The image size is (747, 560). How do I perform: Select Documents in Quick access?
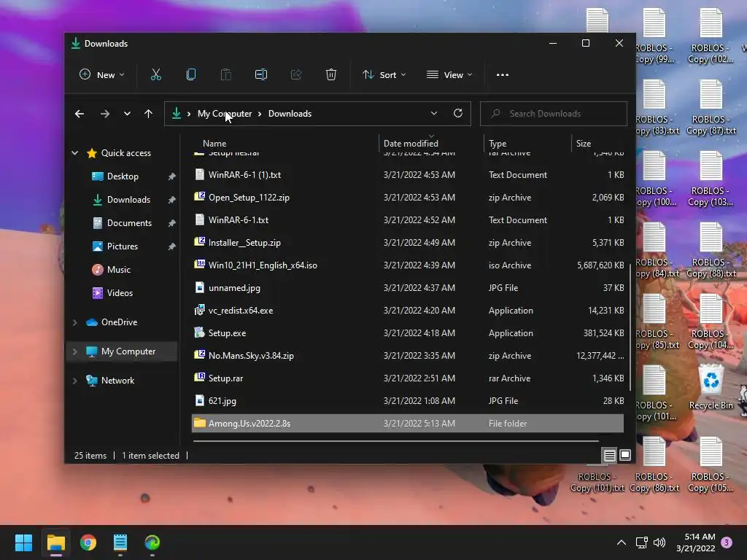coord(129,223)
